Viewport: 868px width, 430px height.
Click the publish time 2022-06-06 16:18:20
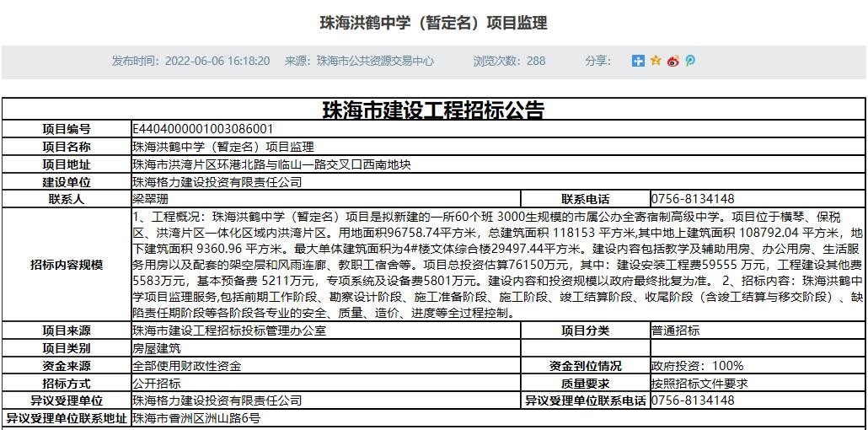click(217, 61)
